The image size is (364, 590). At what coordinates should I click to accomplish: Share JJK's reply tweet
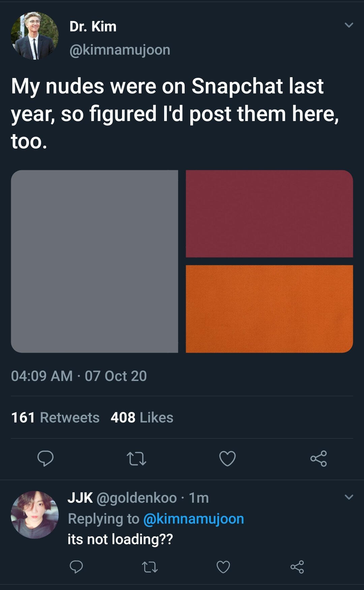[297, 567]
